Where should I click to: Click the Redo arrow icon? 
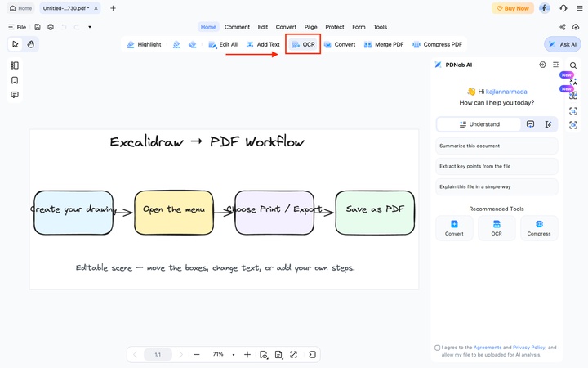click(x=77, y=27)
